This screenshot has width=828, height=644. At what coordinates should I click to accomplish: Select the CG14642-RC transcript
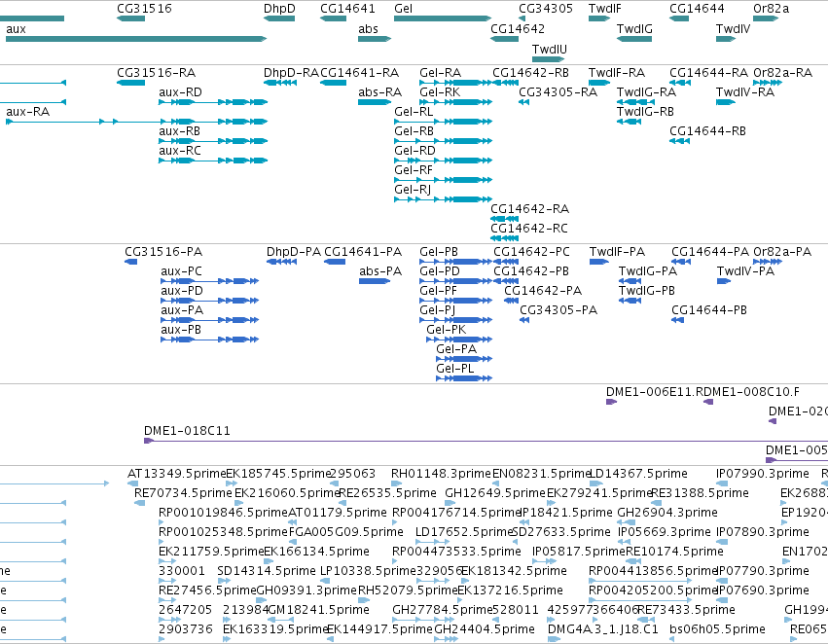tap(504, 238)
